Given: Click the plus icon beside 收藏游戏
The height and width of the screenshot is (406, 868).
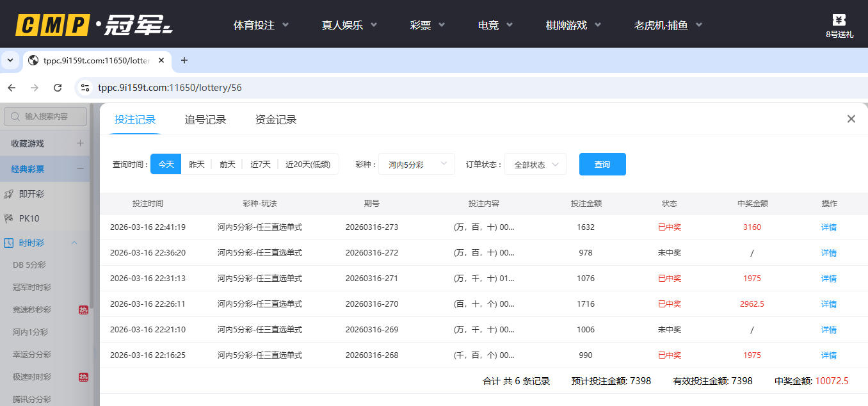Looking at the screenshot, I should click(80, 143).
